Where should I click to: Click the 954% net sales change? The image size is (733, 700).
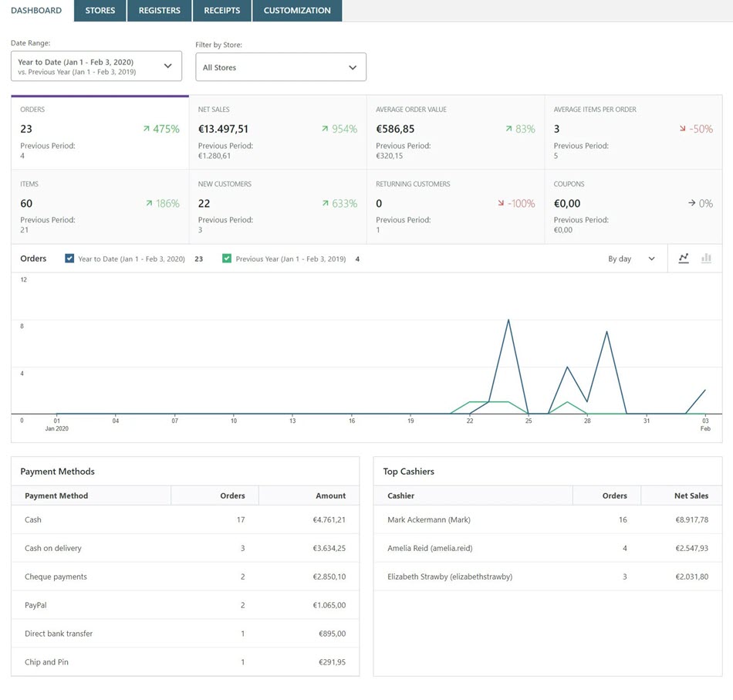(345, 129)
